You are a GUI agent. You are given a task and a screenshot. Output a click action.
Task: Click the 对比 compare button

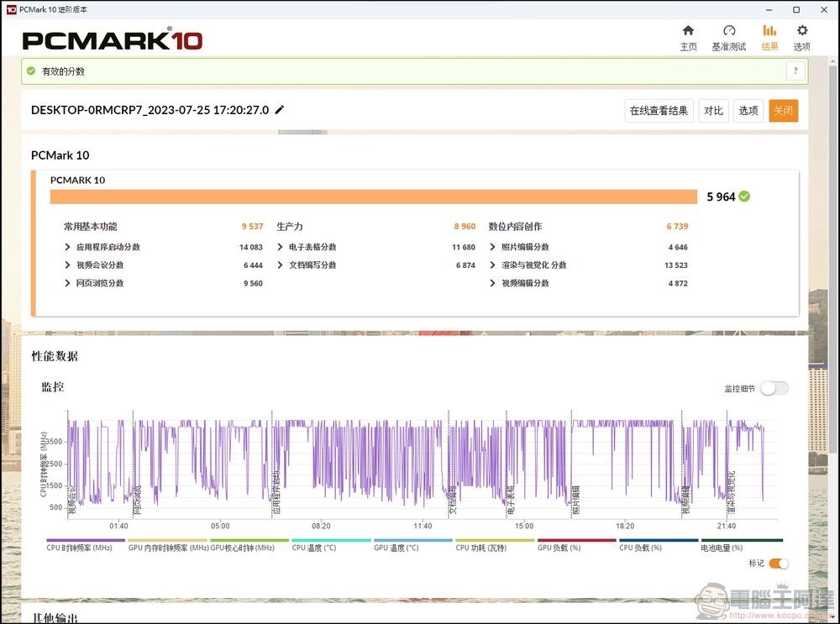tap(713, 111)
